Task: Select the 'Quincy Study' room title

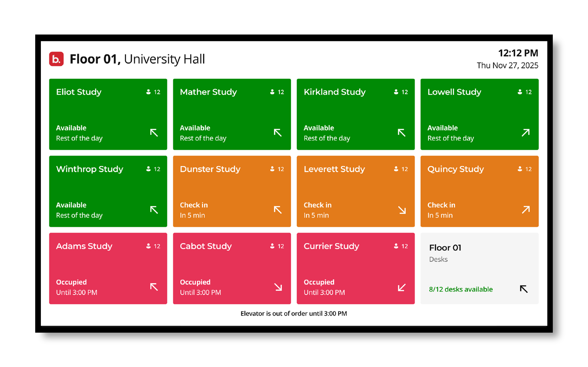Action: click(456, 169)
